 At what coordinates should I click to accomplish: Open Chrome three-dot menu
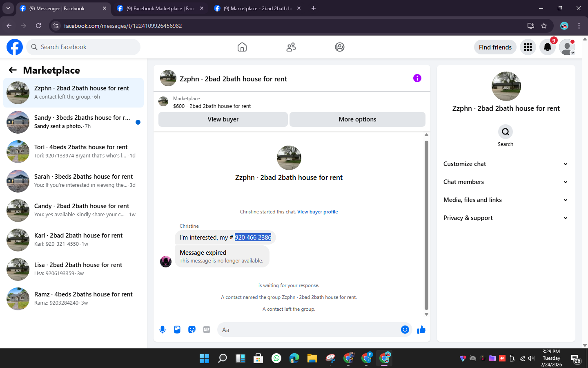[579, 26]
